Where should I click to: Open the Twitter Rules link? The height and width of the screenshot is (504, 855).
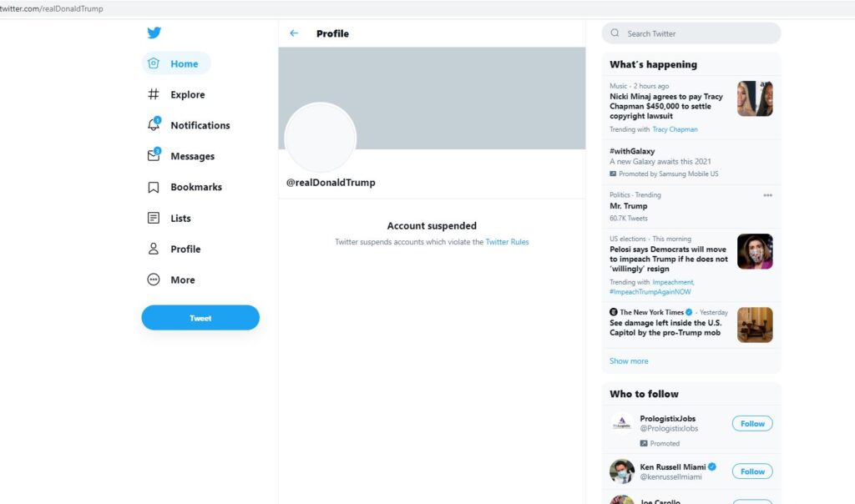(507, 242)
